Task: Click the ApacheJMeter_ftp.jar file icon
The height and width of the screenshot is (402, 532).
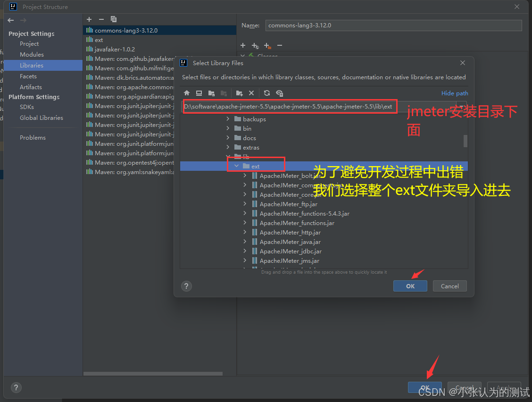Action: click(255, 204)
